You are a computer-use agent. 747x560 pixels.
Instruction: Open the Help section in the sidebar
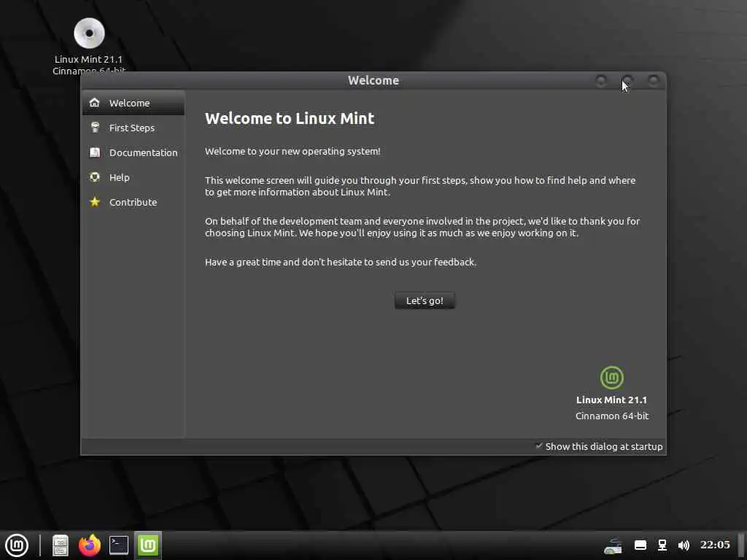[133, 177]
